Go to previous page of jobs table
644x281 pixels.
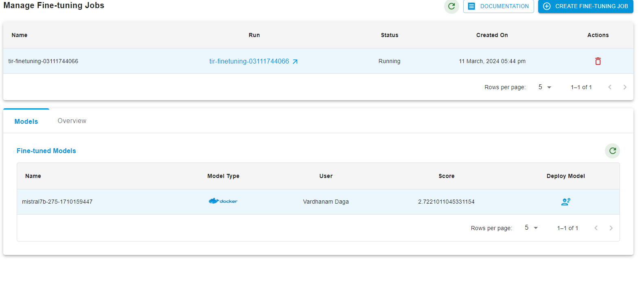610,87
